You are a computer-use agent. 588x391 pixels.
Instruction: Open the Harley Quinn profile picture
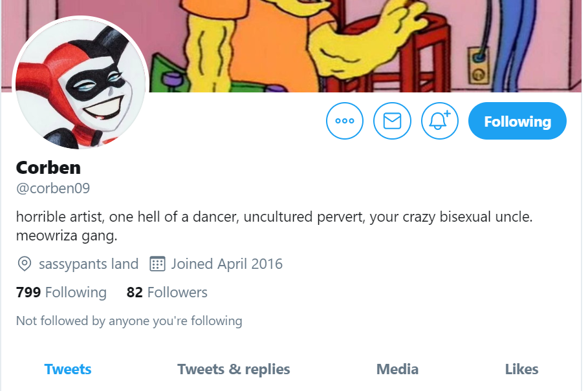(x=81, y=84)
